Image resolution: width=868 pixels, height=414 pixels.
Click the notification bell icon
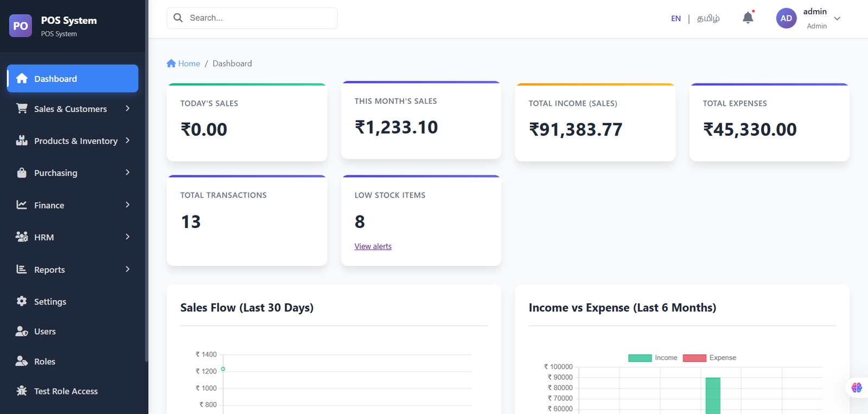(x=748, y=18)
